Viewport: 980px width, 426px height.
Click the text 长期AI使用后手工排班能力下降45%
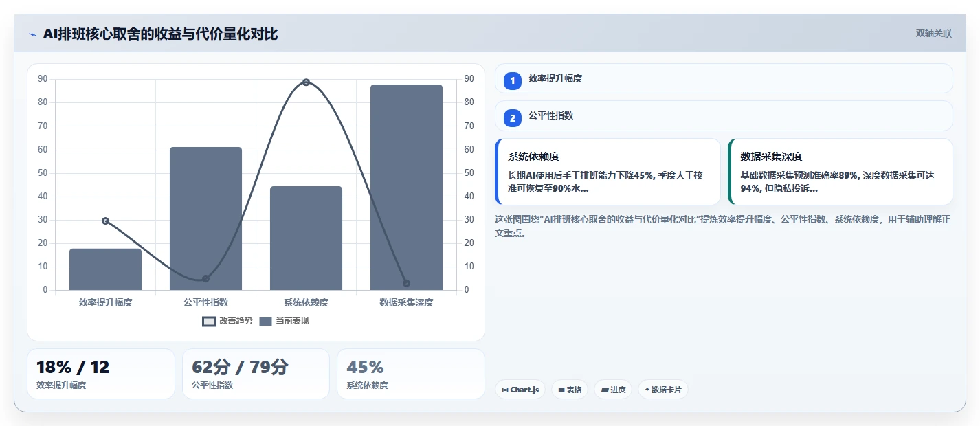tap(581, 175)
